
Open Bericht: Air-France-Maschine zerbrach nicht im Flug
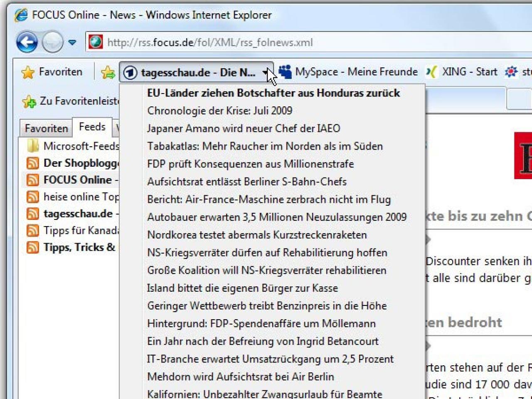pos(273,199)
